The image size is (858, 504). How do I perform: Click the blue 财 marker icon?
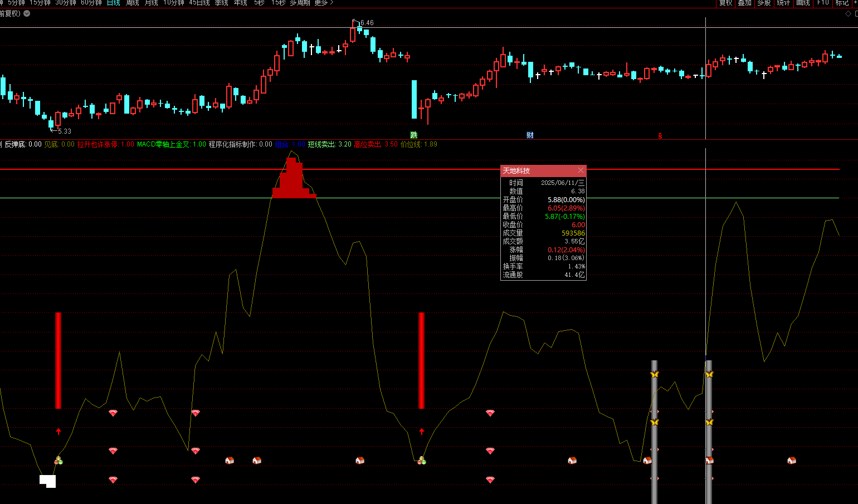[530, 135]
